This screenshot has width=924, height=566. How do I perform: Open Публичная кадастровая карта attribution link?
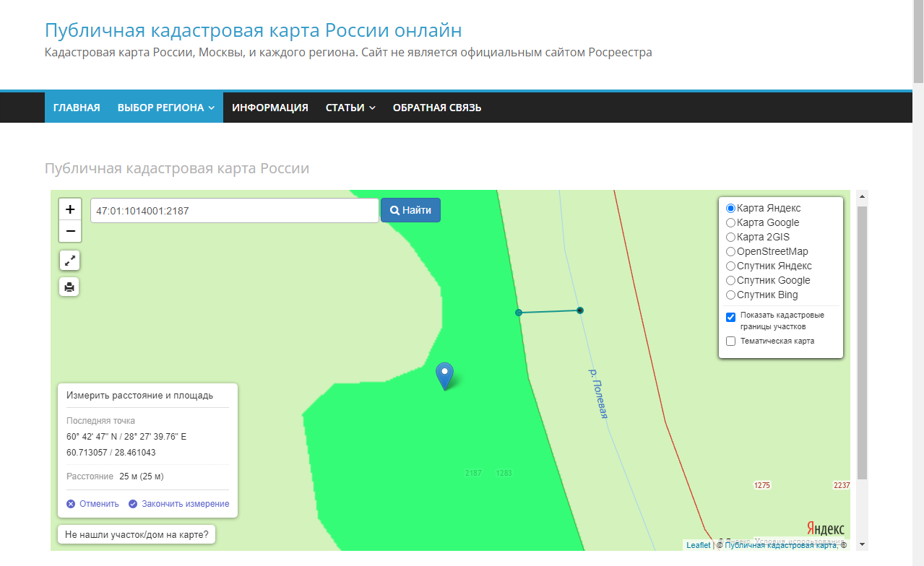[782, 545]
